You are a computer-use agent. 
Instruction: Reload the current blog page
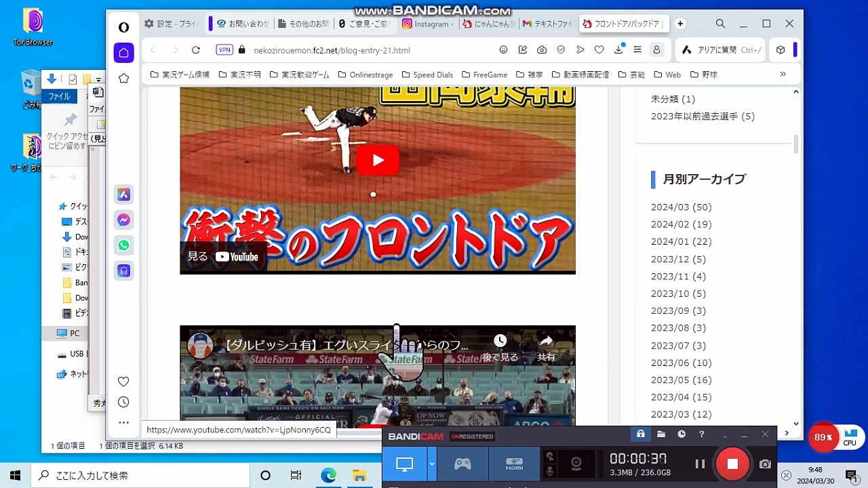196,50
